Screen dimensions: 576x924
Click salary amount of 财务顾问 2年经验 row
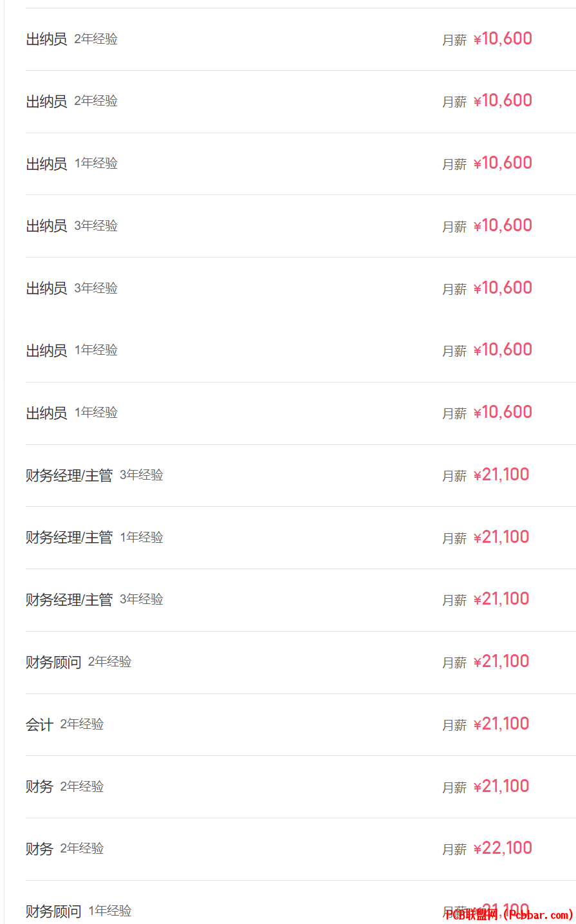[x=501, y=661]
